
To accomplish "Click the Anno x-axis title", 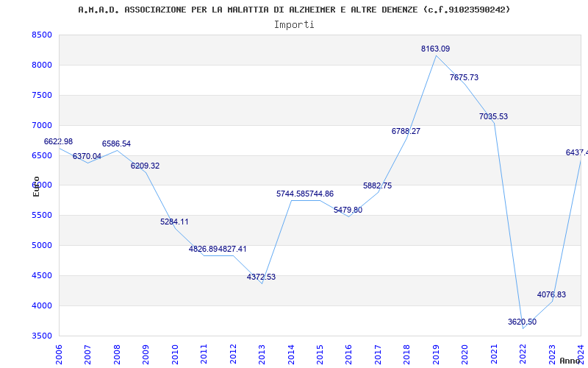I will [570, 361].
